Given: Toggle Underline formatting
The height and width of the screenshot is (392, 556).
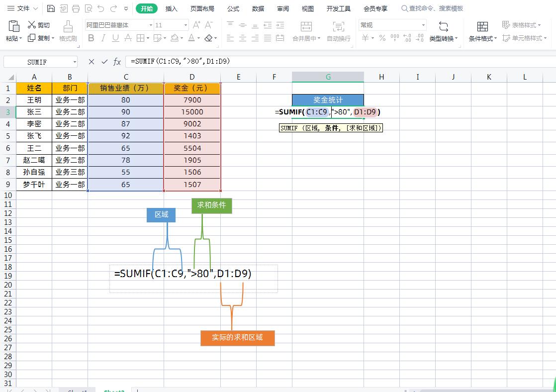Looking at the screenshot, I should click(x=115, y=38).
